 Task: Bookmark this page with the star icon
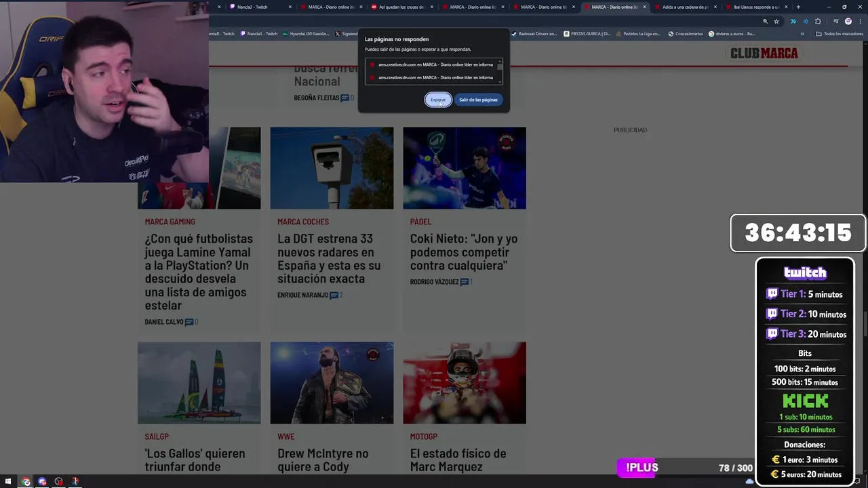(x=776, y=21)
